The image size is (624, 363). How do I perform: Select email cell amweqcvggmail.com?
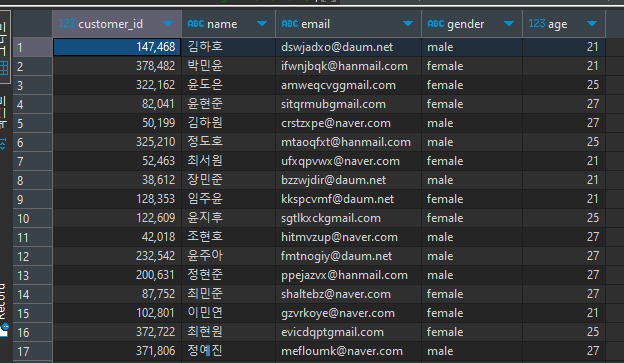(349, 85)
